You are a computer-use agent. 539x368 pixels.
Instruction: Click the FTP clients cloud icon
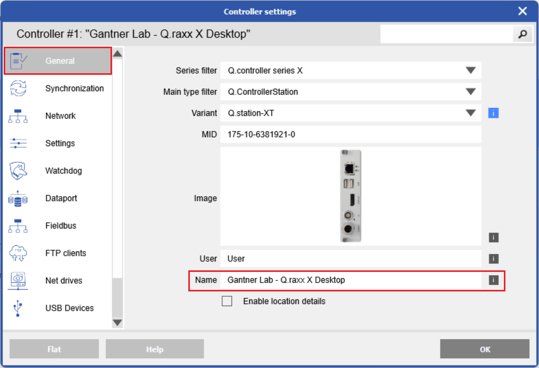(18, 253)
